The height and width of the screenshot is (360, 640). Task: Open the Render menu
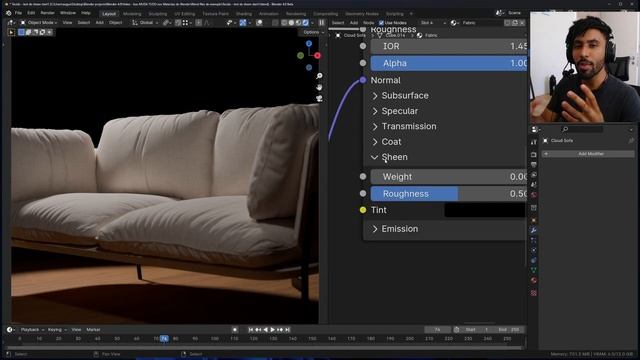[x=47, y=13]
